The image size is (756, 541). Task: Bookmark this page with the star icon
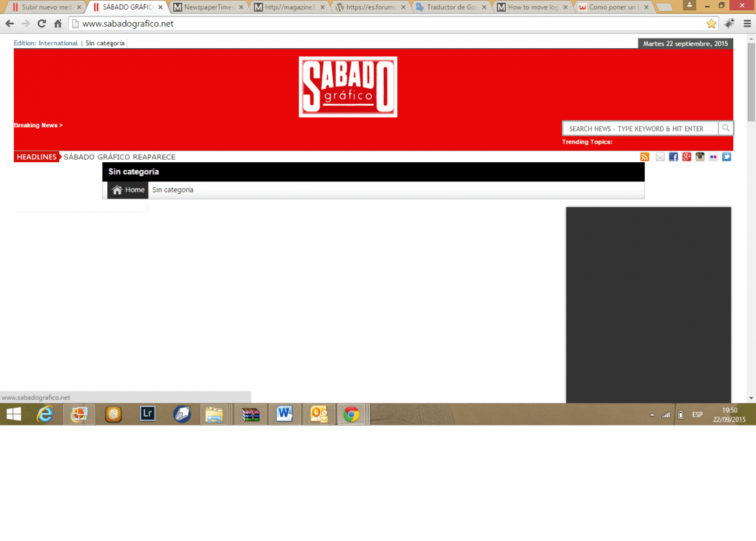[711, 23]
